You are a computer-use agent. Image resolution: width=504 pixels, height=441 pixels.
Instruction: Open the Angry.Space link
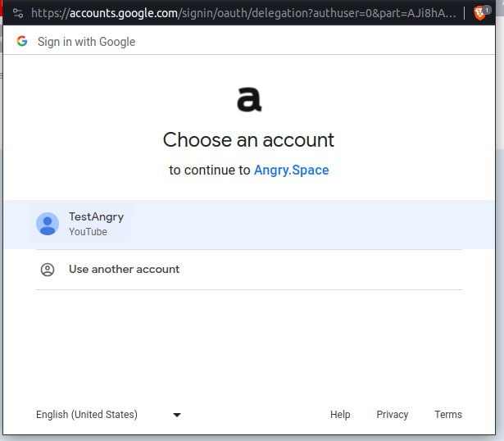tap(291, 170)
